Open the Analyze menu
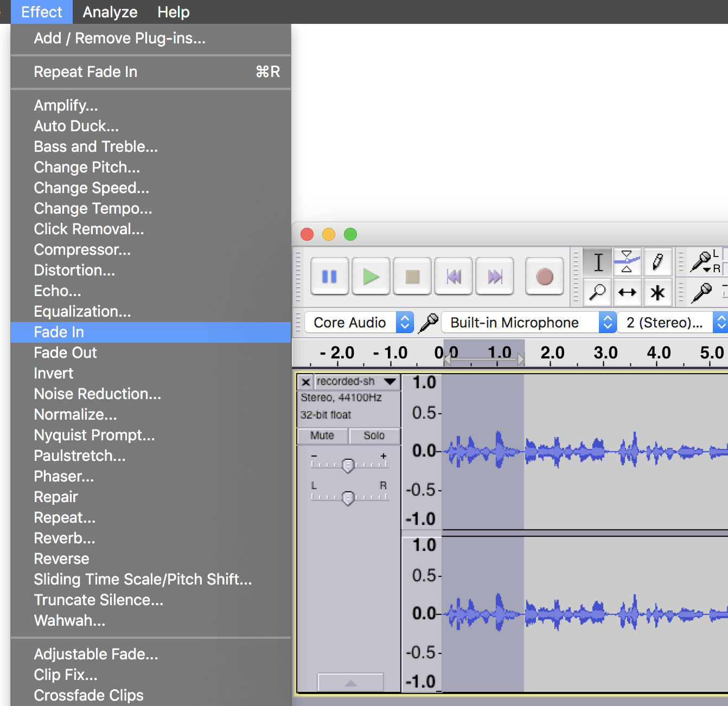The width and height of the screenshot is (728, 706). [x=109, y=11]
